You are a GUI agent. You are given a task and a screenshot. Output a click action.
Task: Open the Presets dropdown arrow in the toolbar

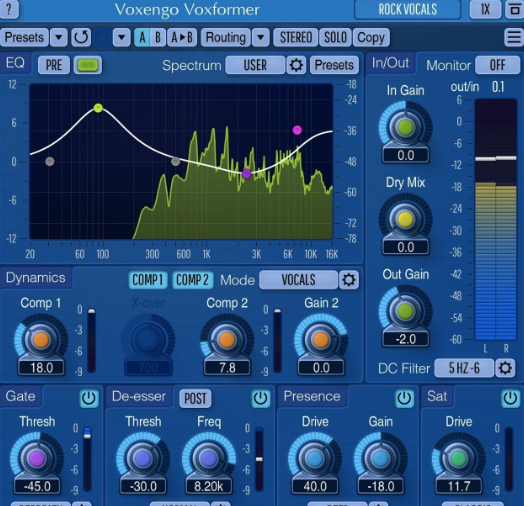click(59, 37)
